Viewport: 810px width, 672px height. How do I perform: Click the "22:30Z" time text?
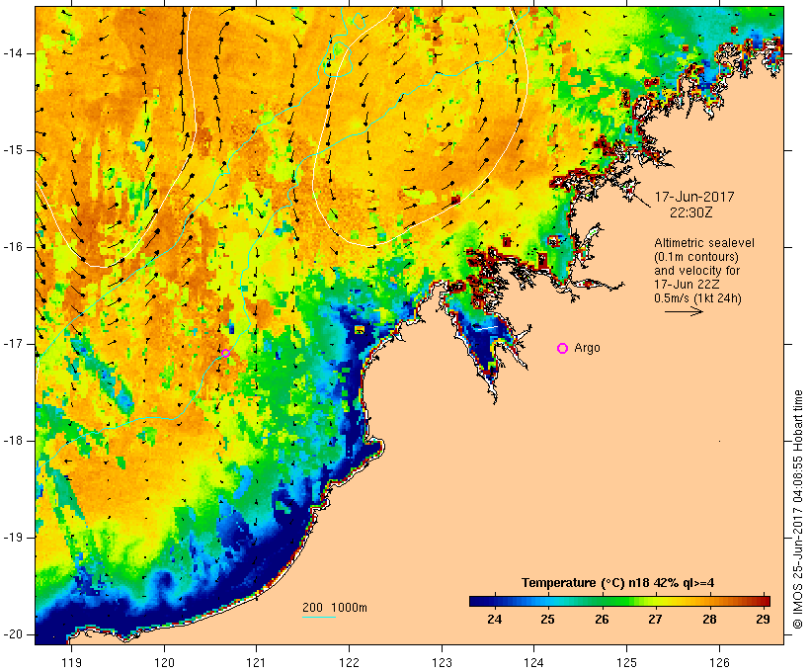point(691,212)
